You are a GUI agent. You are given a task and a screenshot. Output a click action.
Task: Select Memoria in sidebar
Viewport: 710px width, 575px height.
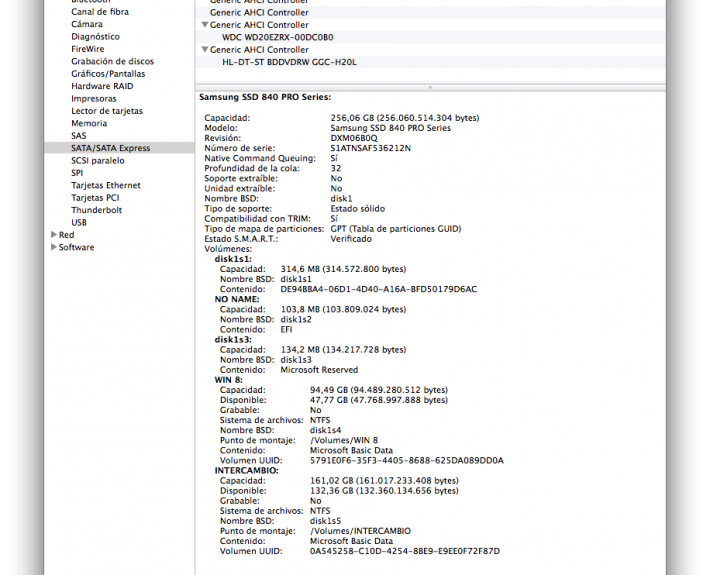click(x=89, y=123)
